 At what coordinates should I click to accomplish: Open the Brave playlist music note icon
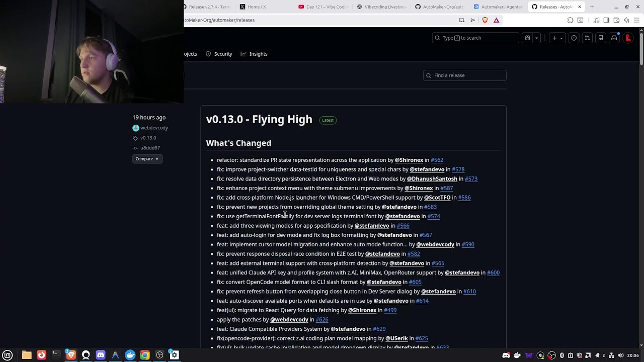pos(596,20)
